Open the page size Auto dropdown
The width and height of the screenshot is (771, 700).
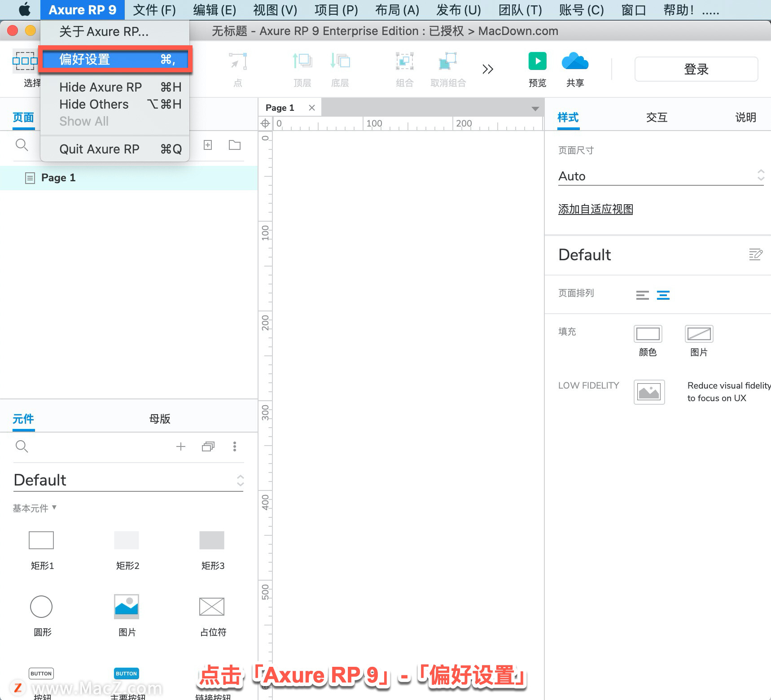(661, 176)
